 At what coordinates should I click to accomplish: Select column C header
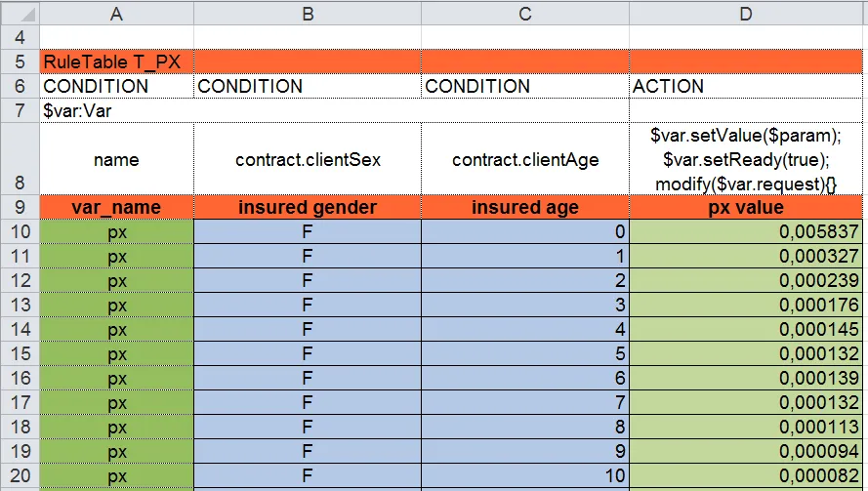(525, 13)
